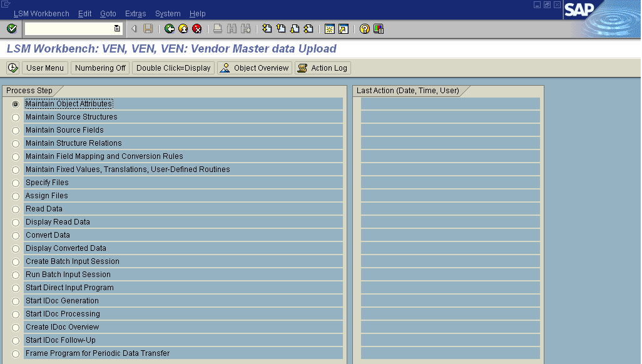Click the User Menu button
The image size is (642, 364).
(45, 68)
